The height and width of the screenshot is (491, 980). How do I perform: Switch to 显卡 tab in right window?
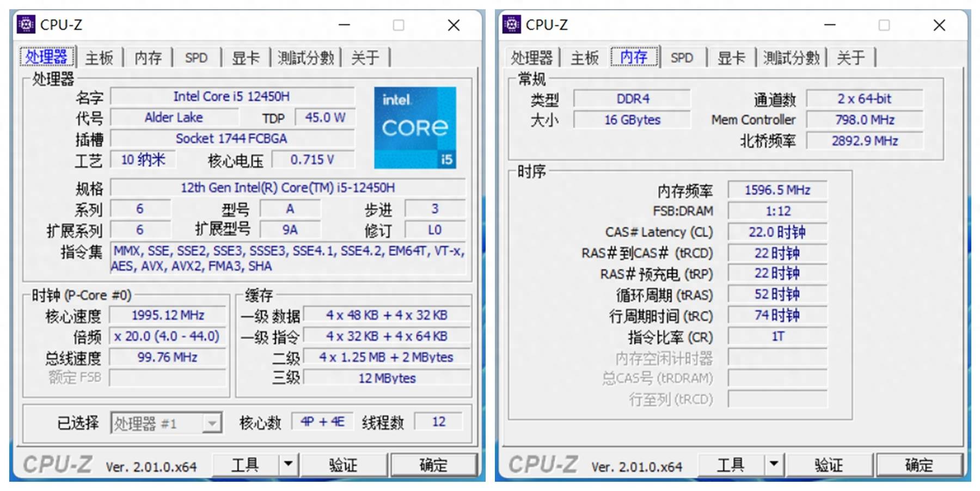(x=731, y=58)
